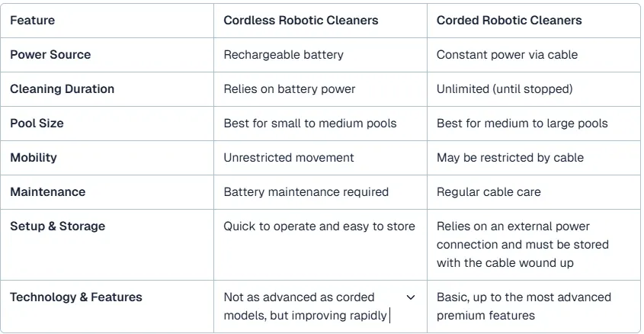Click the Regular cable care cell
This screenshot has height=334, width=644.
[533, 192]
